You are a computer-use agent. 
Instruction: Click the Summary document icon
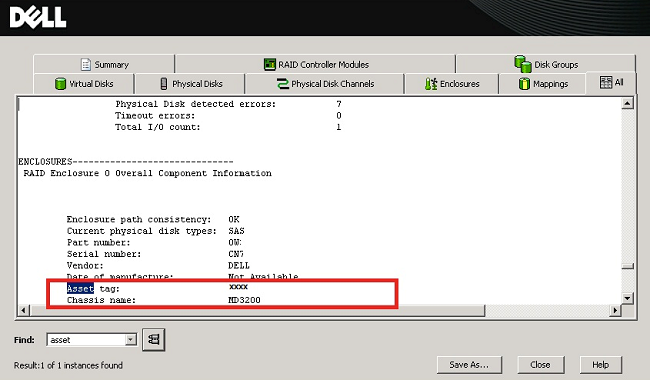pos(86,64)
